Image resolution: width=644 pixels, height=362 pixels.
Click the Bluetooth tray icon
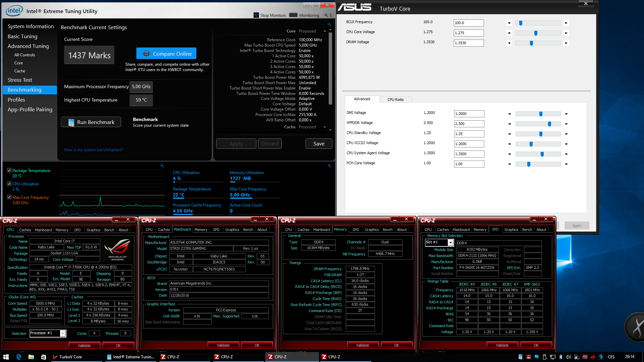tap(560, 357)
